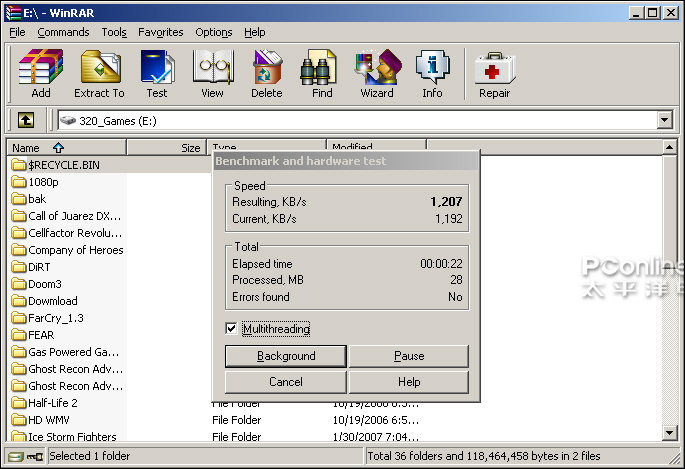685x469 pixels.
Task: Toggle the Multithreading checkbox
Action: click(231, 328)
